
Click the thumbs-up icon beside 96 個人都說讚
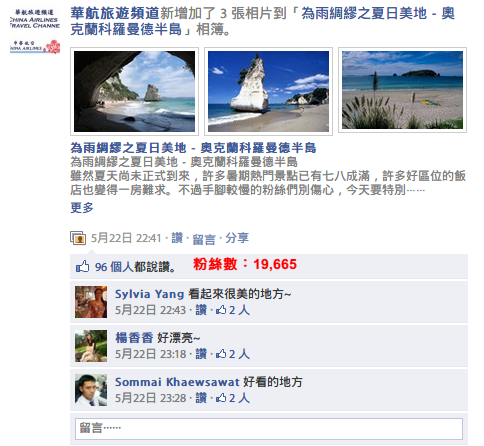(82, 266)
